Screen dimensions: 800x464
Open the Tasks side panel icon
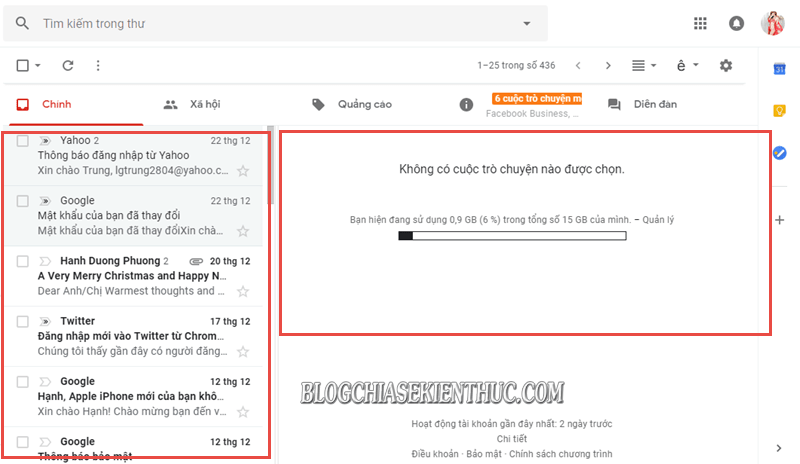point(779,153)
